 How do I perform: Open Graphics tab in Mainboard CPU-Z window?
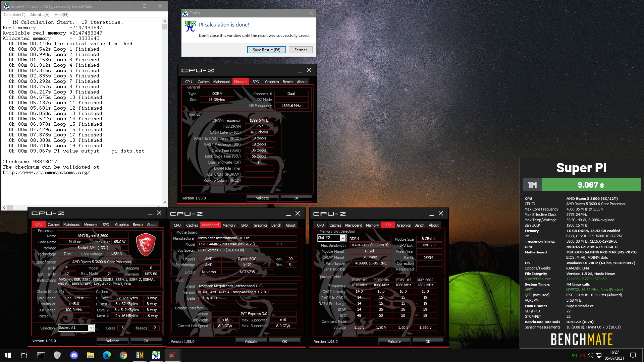tap(260, 225)
